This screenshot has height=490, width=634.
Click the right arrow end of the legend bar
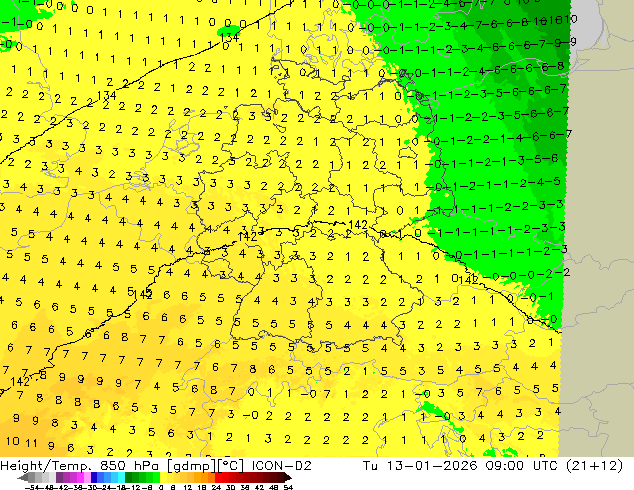tap(288, 478)
